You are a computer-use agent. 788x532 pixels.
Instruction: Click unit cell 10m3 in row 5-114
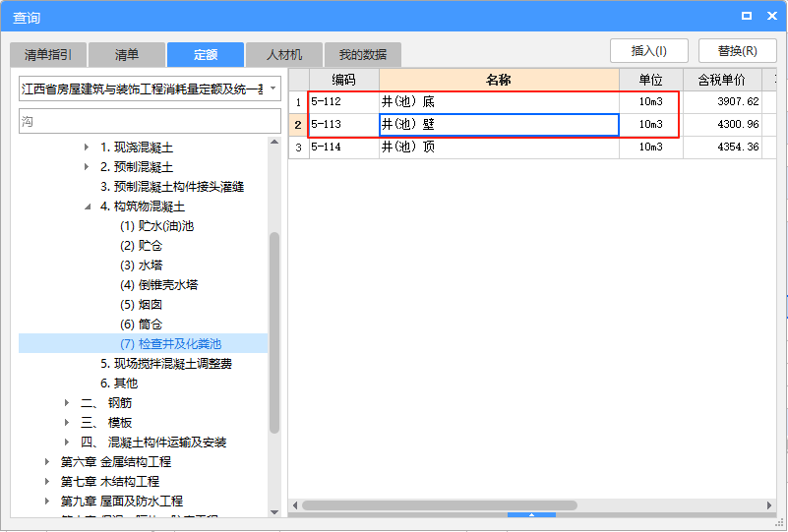(x=651, y=148)
